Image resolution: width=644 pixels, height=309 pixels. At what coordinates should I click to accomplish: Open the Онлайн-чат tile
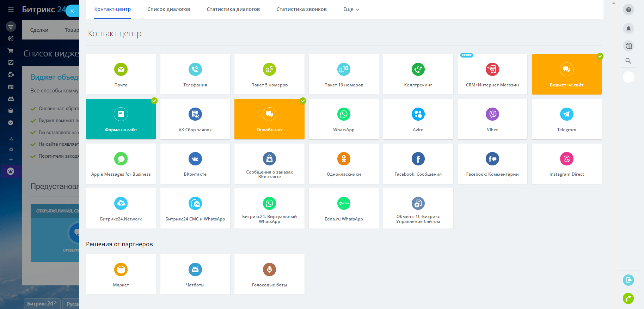tap(269, 119)
